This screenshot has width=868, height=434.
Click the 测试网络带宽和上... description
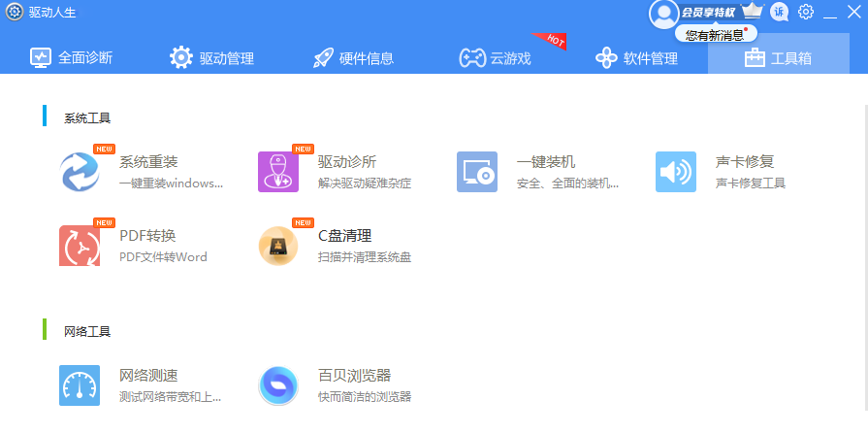click(170, 397)
